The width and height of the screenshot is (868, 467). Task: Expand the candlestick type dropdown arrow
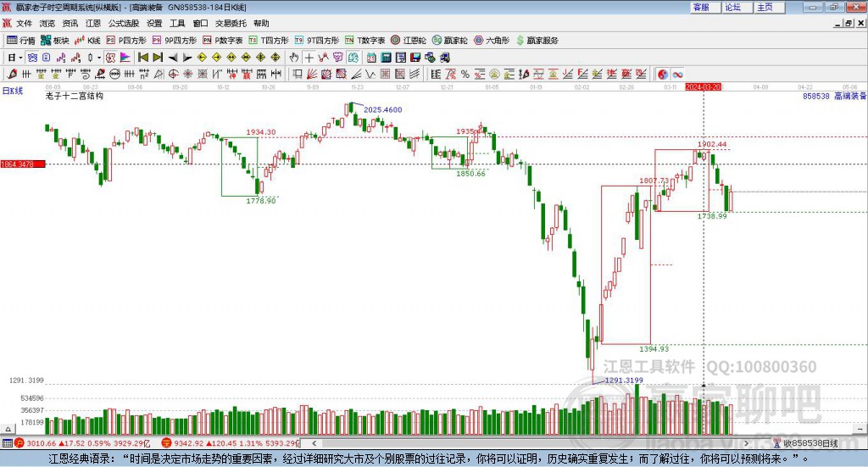click(x=99, y=58)
